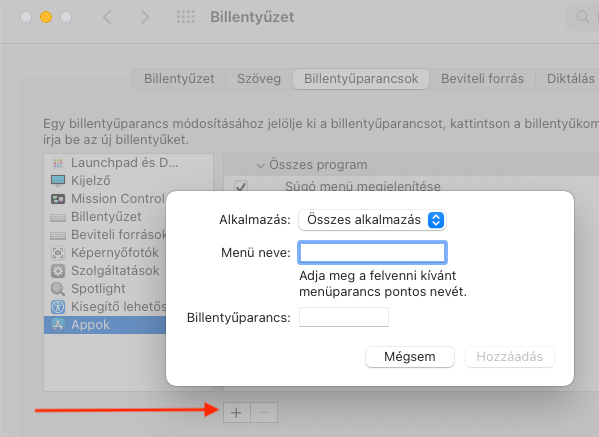Screen dimensions: 599x437
Task: Click the Launchpad és D... icon
Action: [58, 163]
